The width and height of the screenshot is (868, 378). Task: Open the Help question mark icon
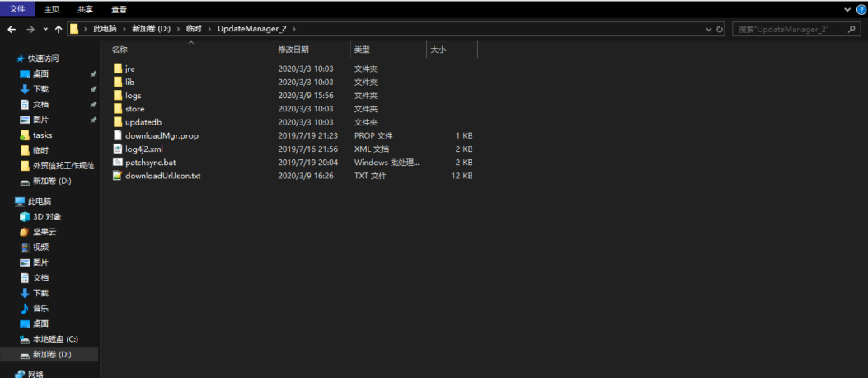(861, 9)
